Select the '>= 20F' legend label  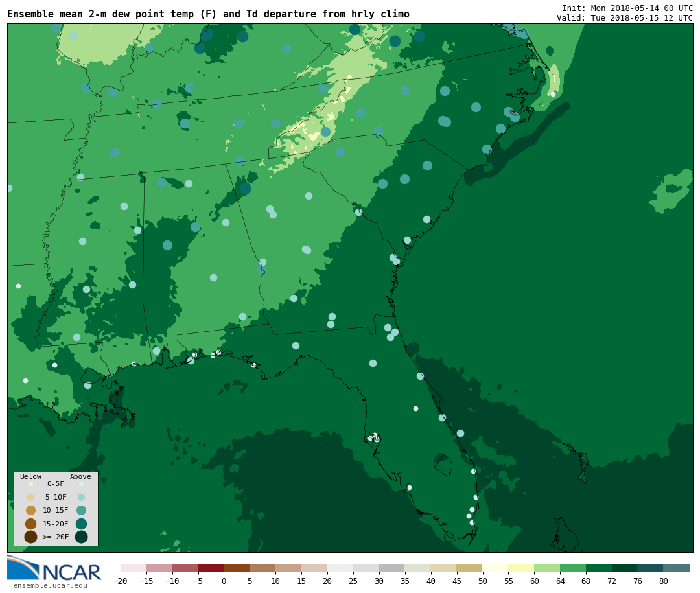click(56, 537)
